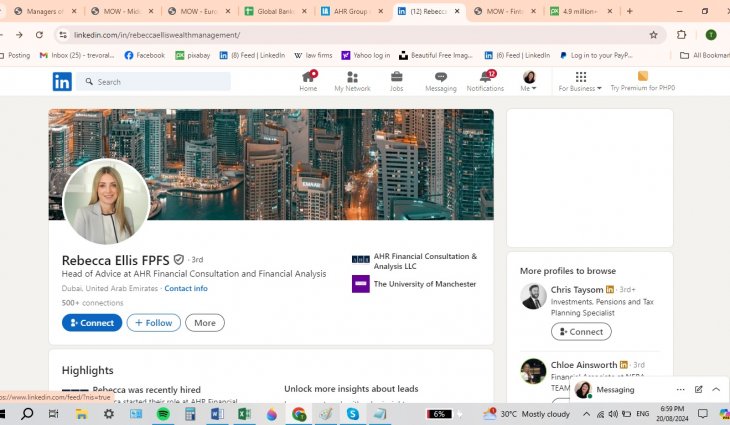Click the LinkedIn logo
Image resolution: width=730 pixels, height=425 pixels.
(x=62, y=81)
